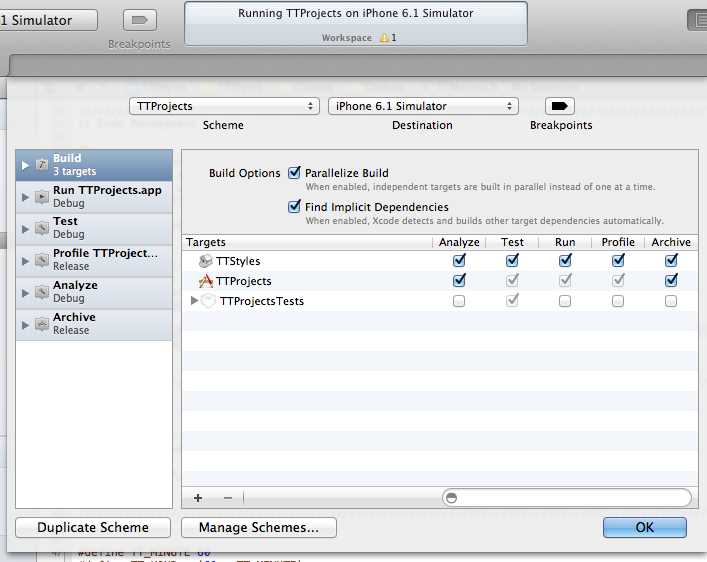Click the Xcode activity status display
The image size is (707, 562).
pyautogui.click(x=356, y=23)
